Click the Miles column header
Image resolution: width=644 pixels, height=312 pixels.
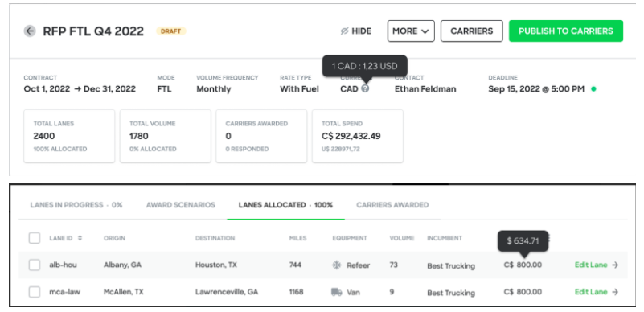(297, 238)
